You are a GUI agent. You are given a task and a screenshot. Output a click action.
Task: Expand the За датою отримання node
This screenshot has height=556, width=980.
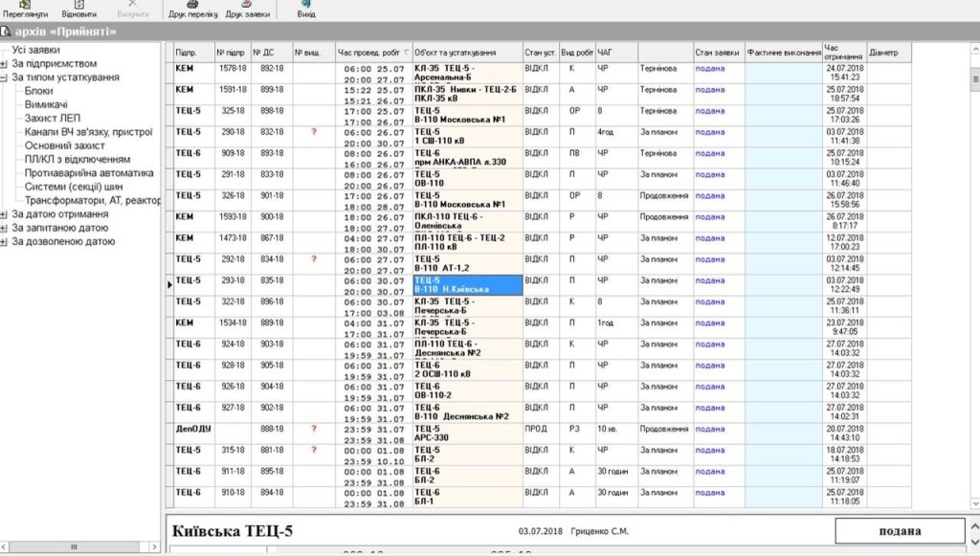[5, 214]
